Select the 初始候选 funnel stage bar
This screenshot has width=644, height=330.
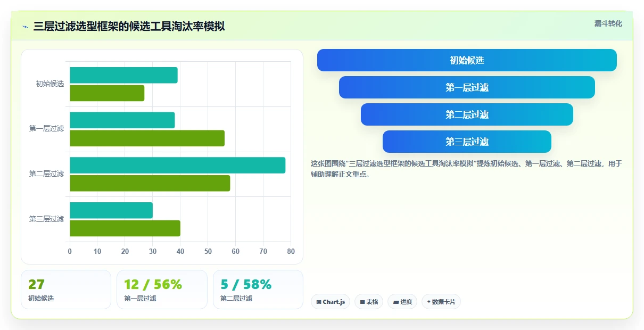point(467,60)
